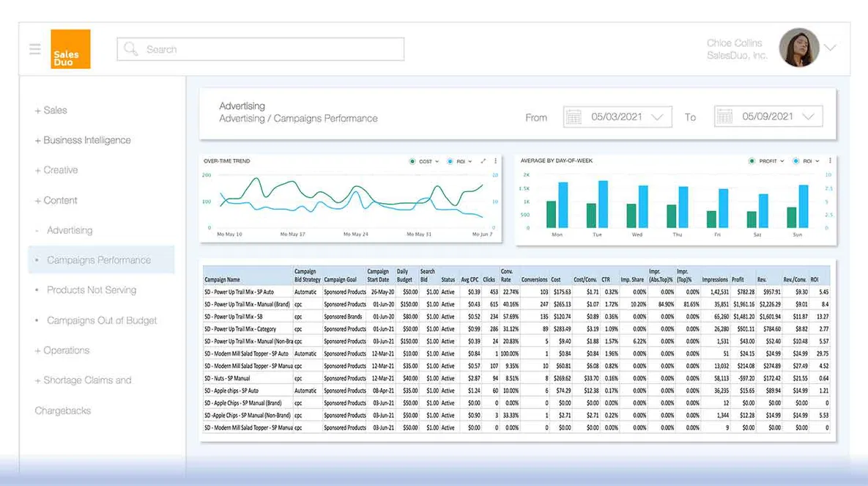868x486 pixels.
Task: Open the PROFIT metric dropdown arrow
Action: (782, 161)
